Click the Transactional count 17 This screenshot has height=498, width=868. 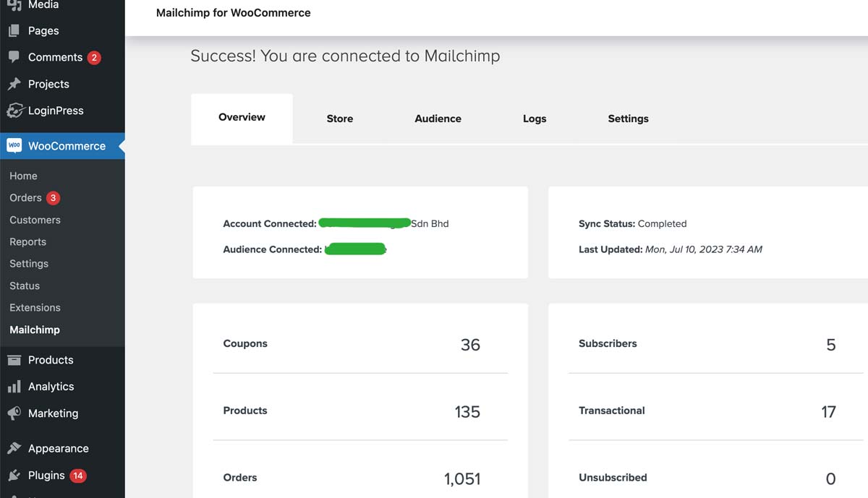click(x=829, y=412)
